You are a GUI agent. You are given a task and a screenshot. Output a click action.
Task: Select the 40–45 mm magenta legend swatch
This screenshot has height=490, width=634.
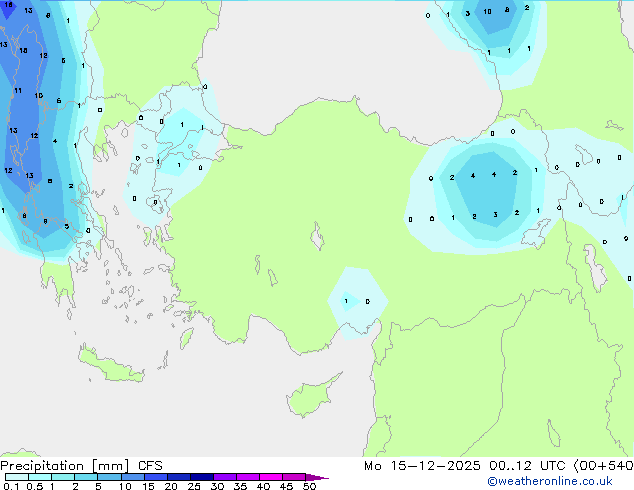pos(271,477)
